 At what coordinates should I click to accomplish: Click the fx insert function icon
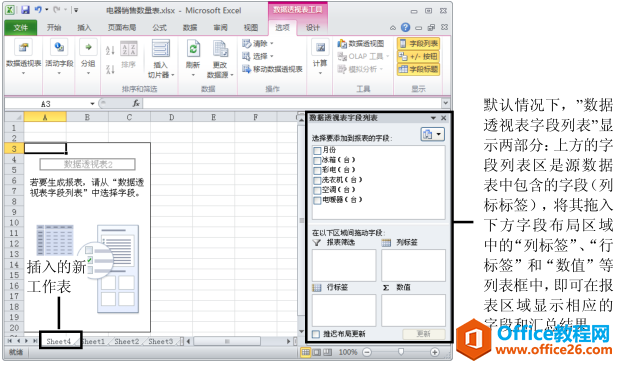pyautogui.click(x=136, y=103)
